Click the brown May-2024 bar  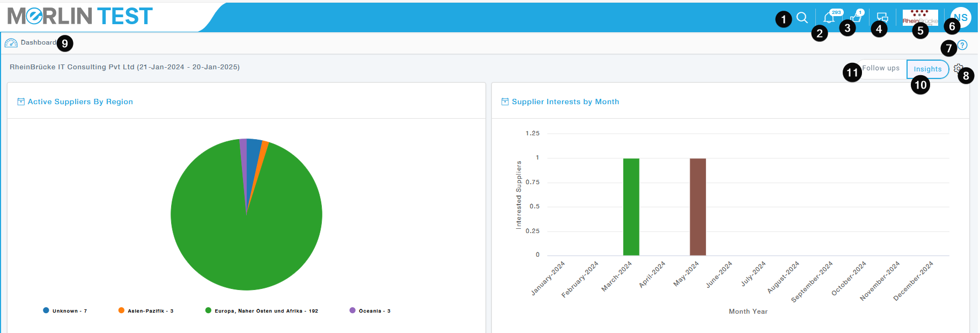click(x=697, y=207)
